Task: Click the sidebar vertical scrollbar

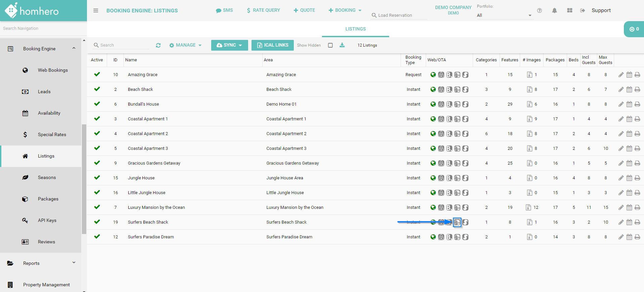Action: (84, 179)
